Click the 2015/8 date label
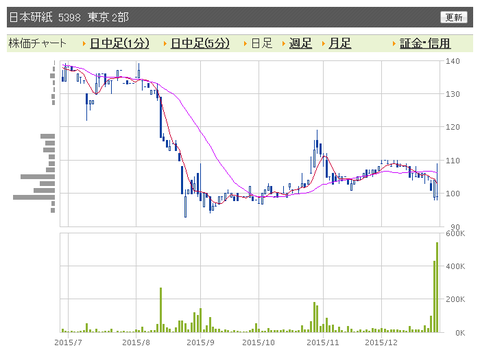480x361 pixels. tap(136, 342)
